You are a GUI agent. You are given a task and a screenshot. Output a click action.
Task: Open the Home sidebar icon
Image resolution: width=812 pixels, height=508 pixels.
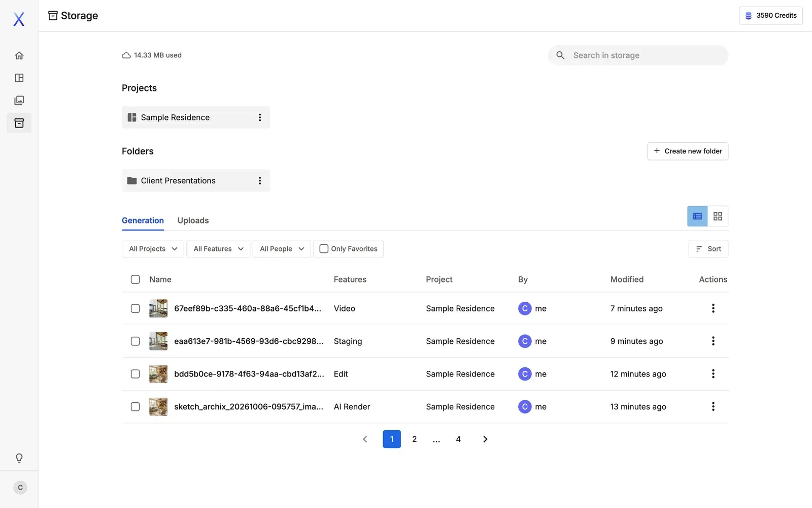coord(19,55)
